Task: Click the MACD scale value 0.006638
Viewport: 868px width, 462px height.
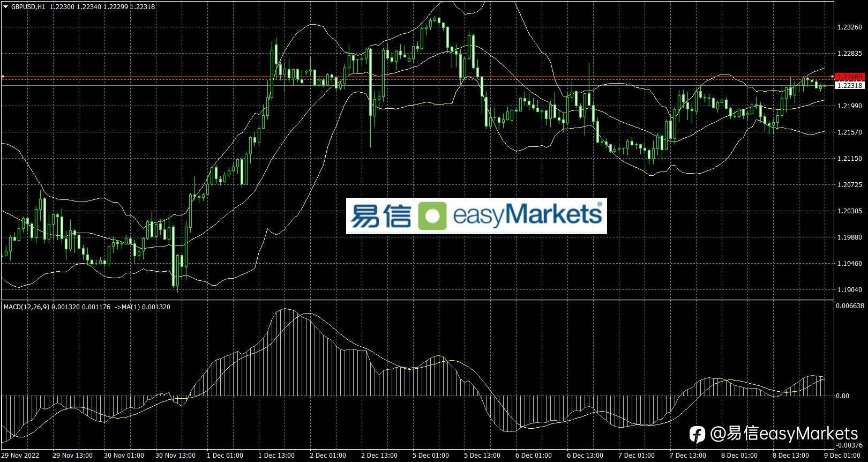Action: pos(850,306)
